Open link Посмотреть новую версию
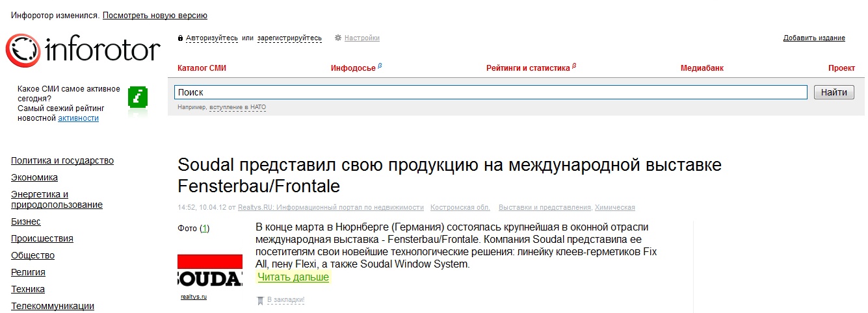This screenshot has height=313, width=868. (155, 16)
